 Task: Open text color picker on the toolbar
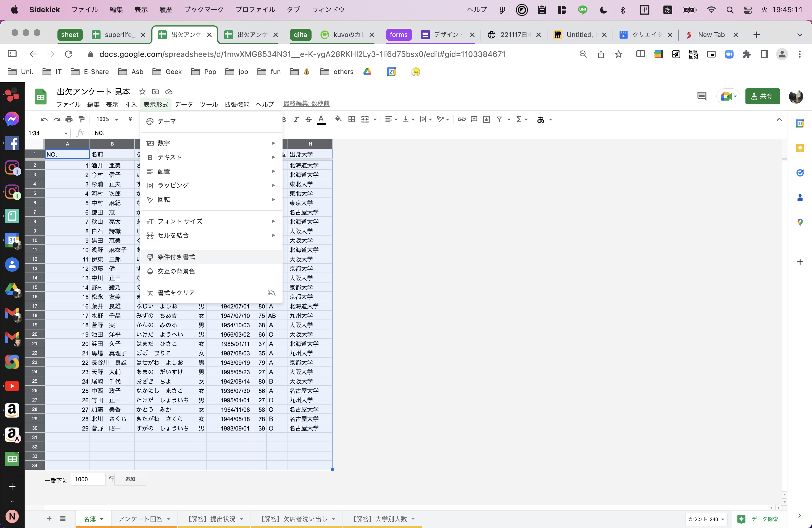click(x=321, y=119)
